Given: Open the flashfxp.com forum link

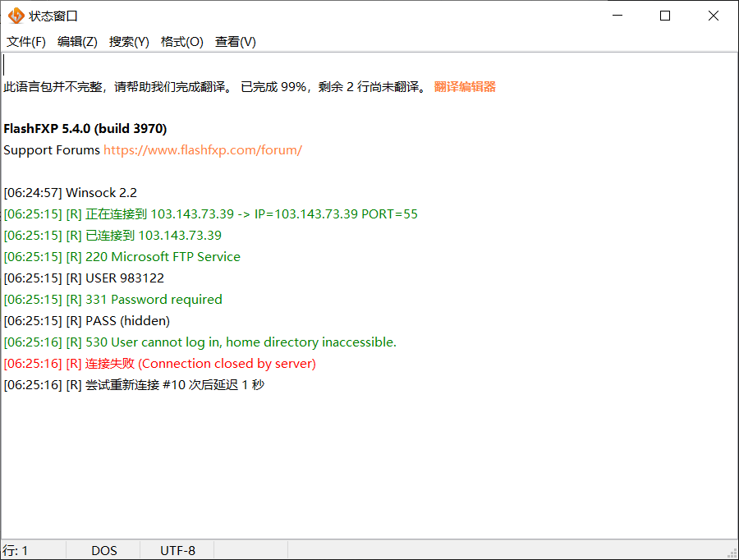Looking at the screenshot, I should coord(203,150).
